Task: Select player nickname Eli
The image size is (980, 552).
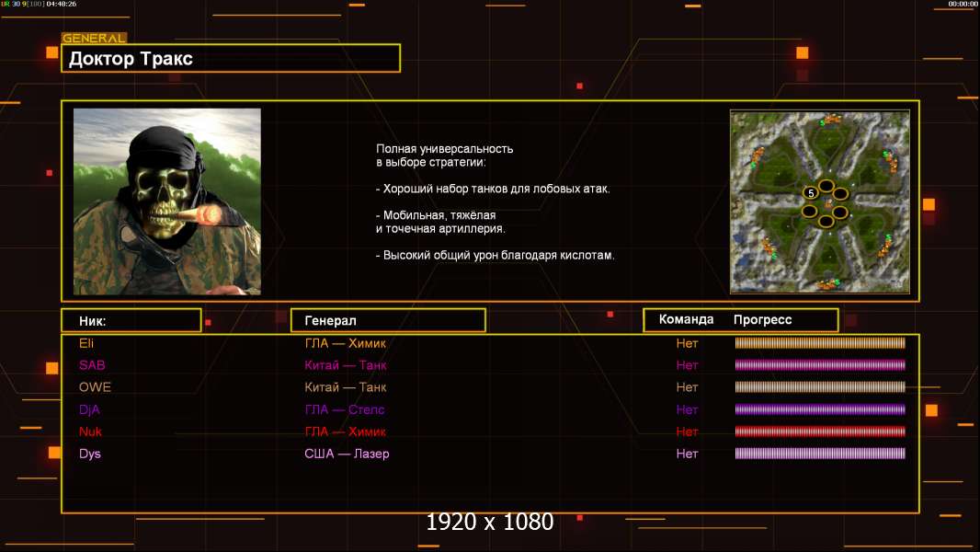Action: click(x=86, y=343)
